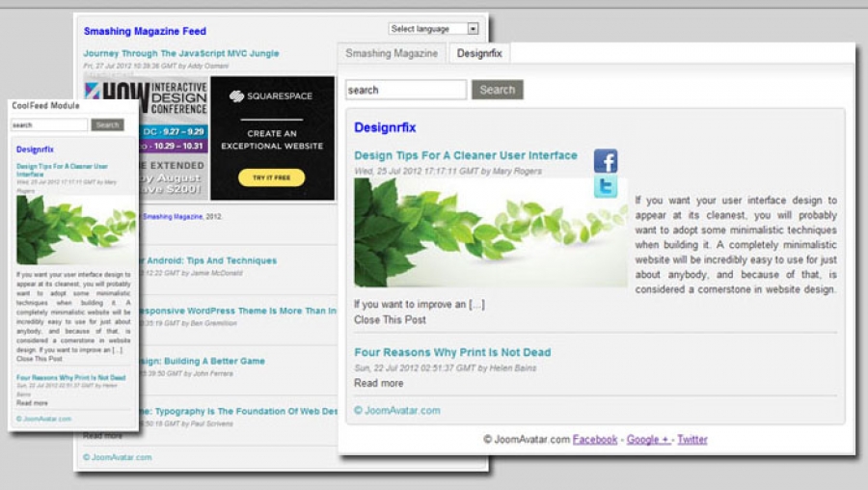
Task: Click green leaves image in large panel
Action: click(x=491, y=232)
